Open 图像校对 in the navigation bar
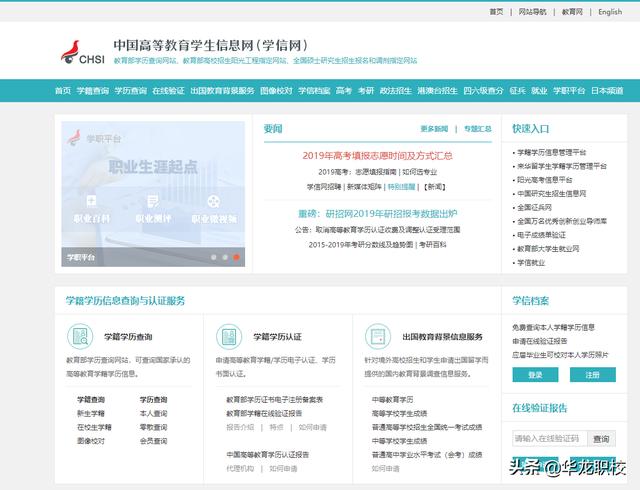This screenshot has height=490, width=640. 276,91
